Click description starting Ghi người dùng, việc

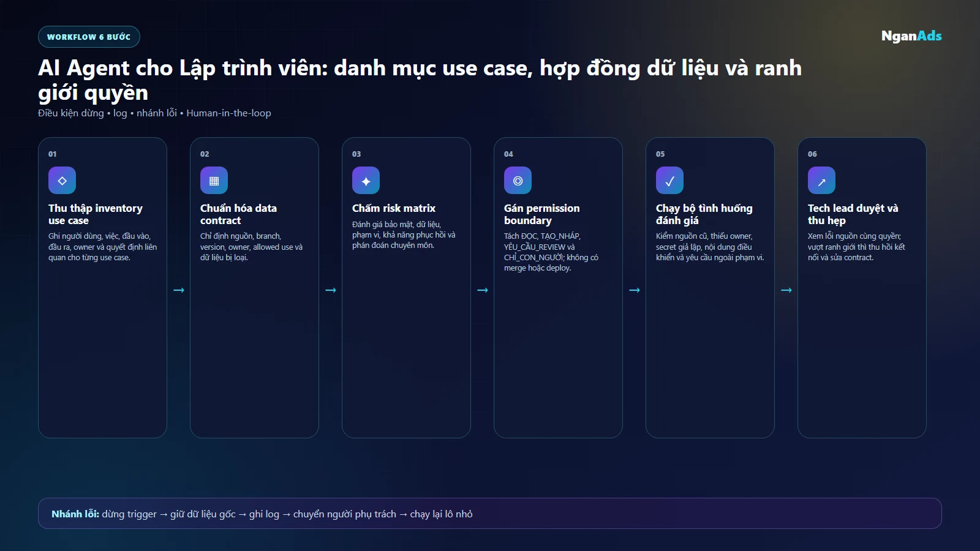102,247
